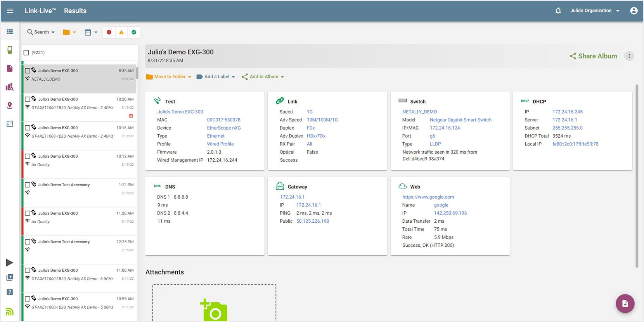Viewport: 644px width, 322px height.
Task: Check the NETALLY_DEMO 8:35 AM result checkbox
Action: (x=28, y=71)
